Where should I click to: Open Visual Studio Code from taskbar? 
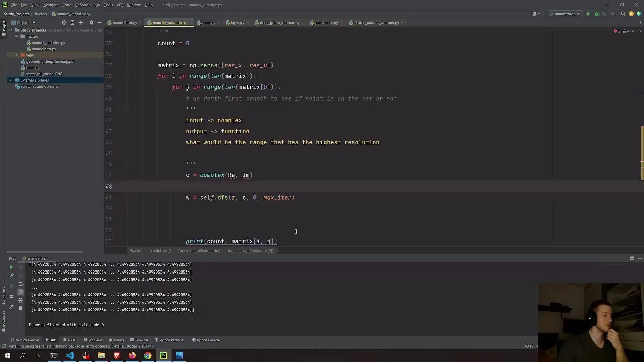[70, 355]
